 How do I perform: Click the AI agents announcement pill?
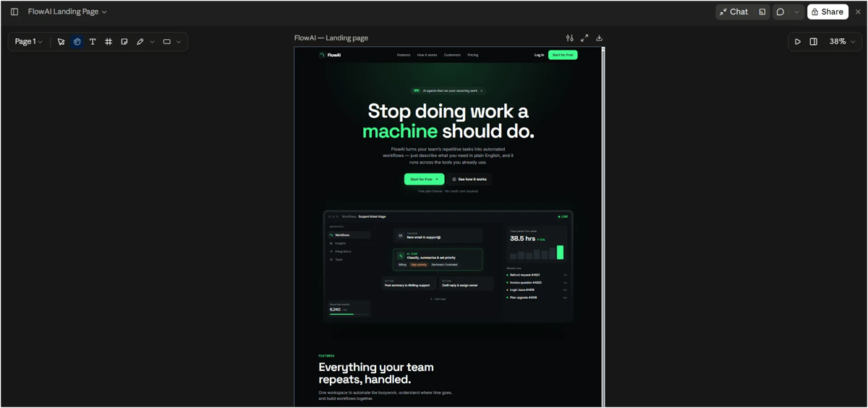click(448, 91)
